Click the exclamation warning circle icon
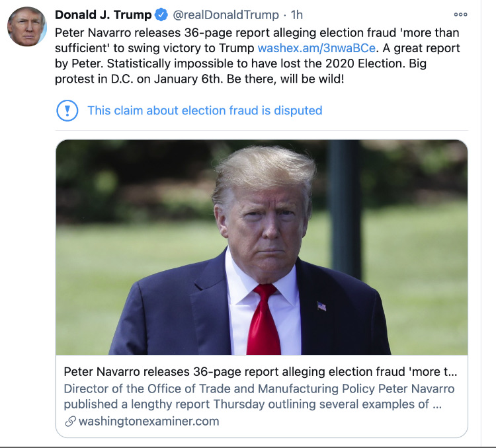The image size is (496, 448). pos(67,110)
